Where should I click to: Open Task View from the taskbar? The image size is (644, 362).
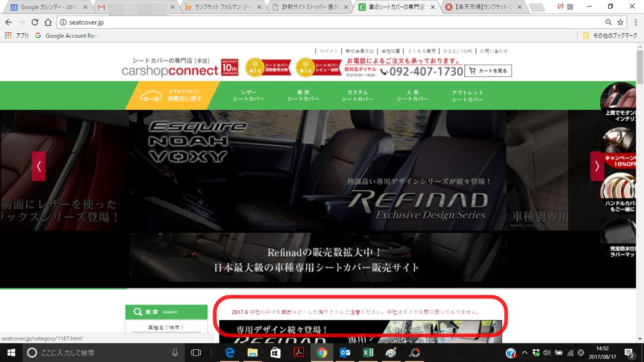(x=197, y=352)
